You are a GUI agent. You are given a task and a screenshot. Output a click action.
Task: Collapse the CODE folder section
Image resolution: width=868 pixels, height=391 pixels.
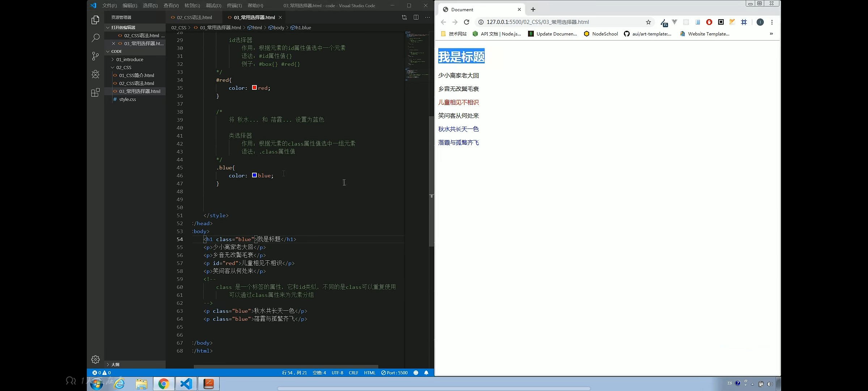point(135,51)
